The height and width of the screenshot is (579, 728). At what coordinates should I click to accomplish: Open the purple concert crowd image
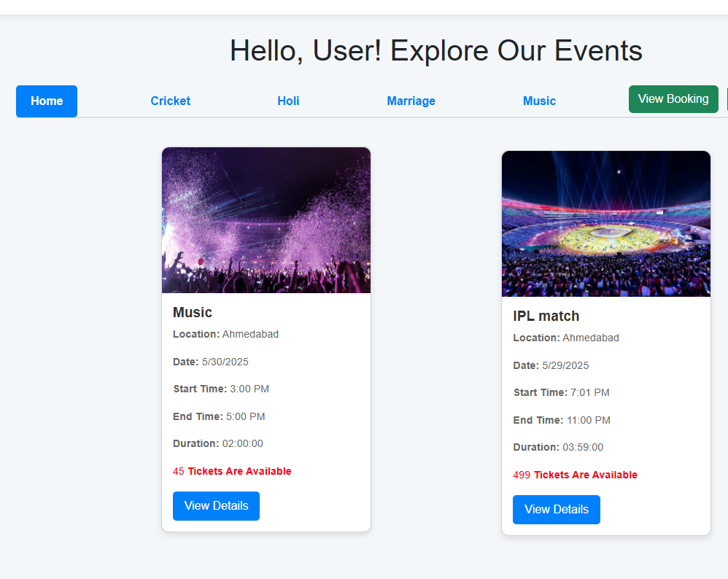(266, 220)
